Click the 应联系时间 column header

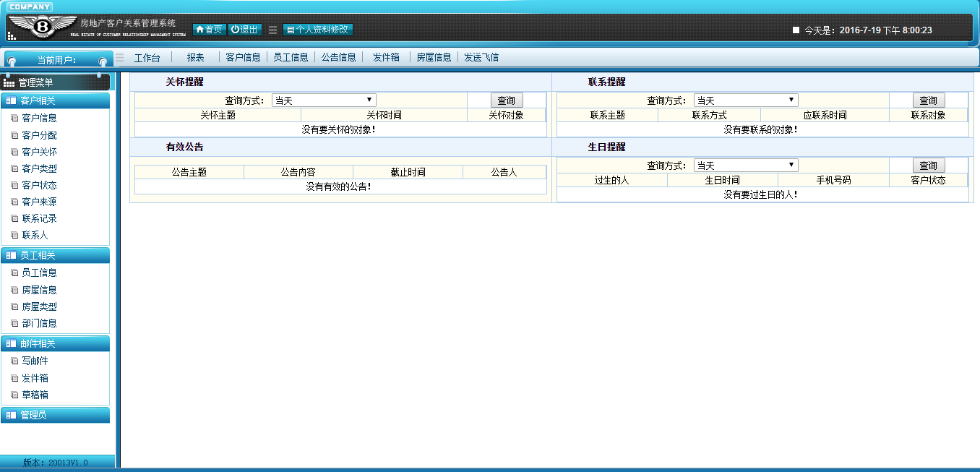pos(825,115)
